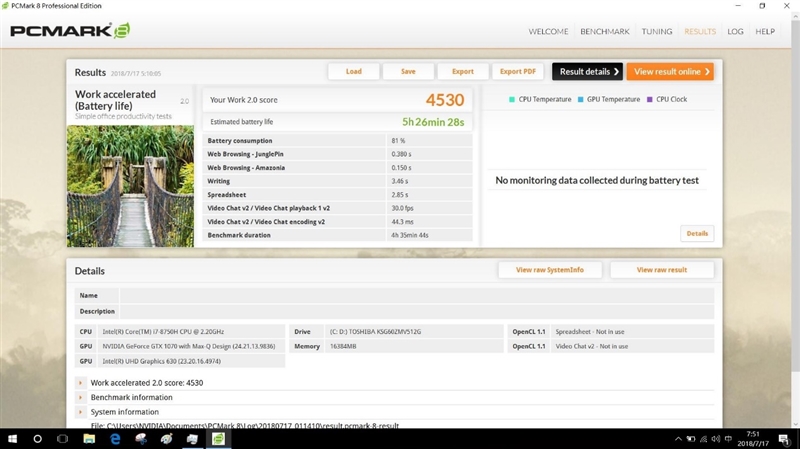Expand the Work accelerated 2.0 score section
The height and width of the screenshot is (449, 800).
pos(80,383)
